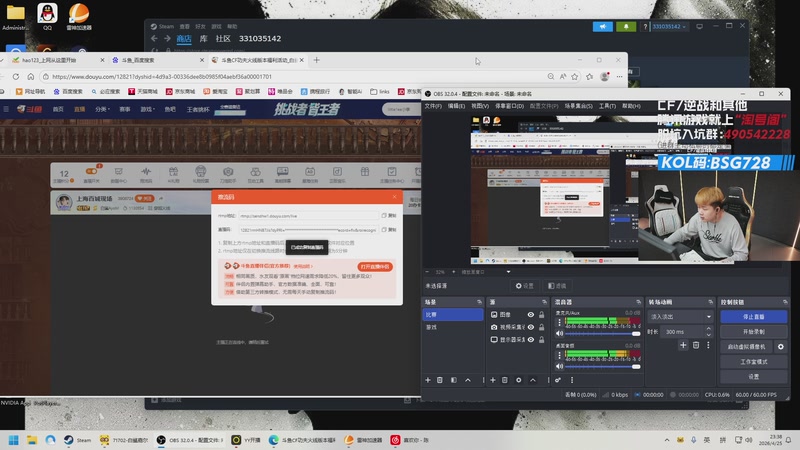The width and height of the screenshot is (800, 450).
Task: Copy the stream key in Douyu dialog
Action: (389, 230)
